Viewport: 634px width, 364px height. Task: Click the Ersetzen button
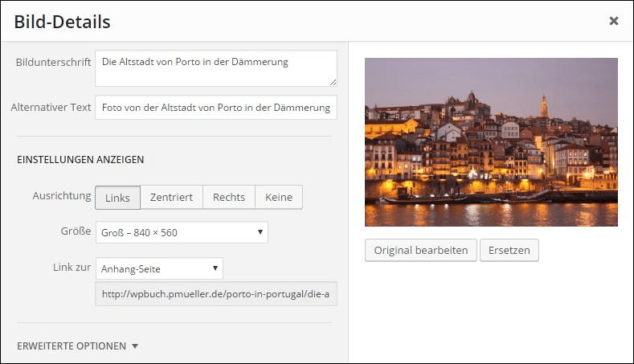click(x=509, y=250)
